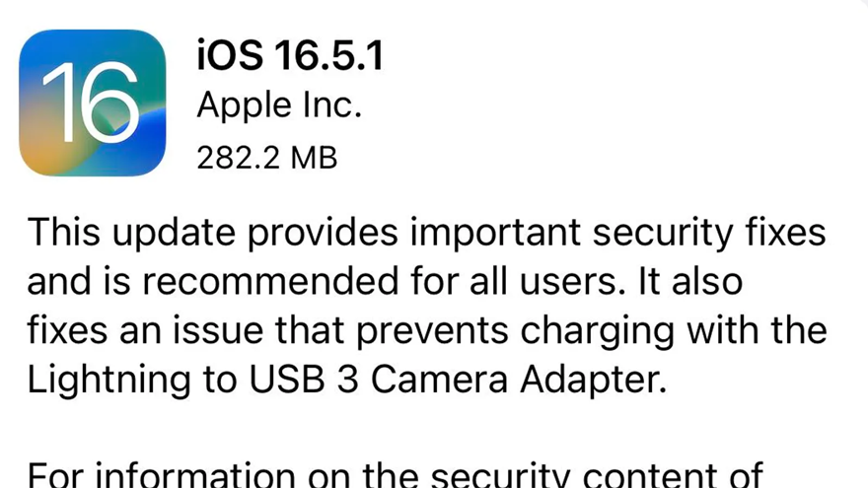Tap the iOS 16 update icon

pos(93,103)
